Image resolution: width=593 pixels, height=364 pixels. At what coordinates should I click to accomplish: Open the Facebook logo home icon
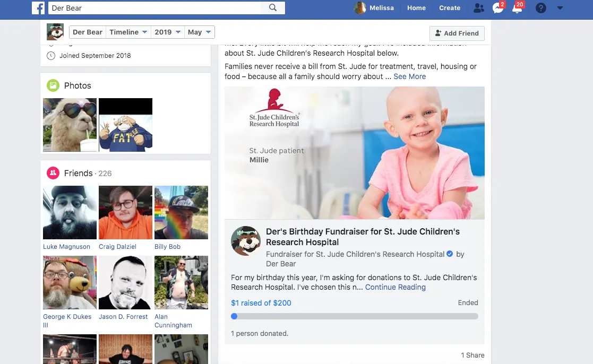[x=38, y=8]
